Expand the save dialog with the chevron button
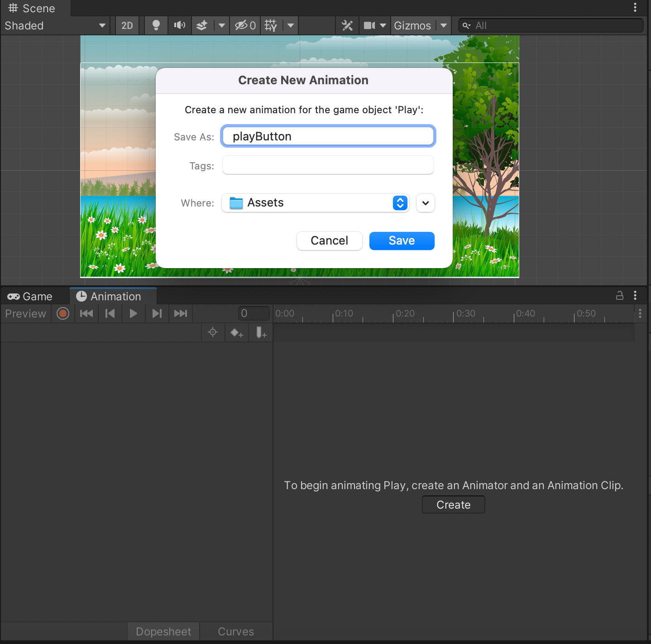This screenshot has height=644, width=651. click(x=425, y=203)
